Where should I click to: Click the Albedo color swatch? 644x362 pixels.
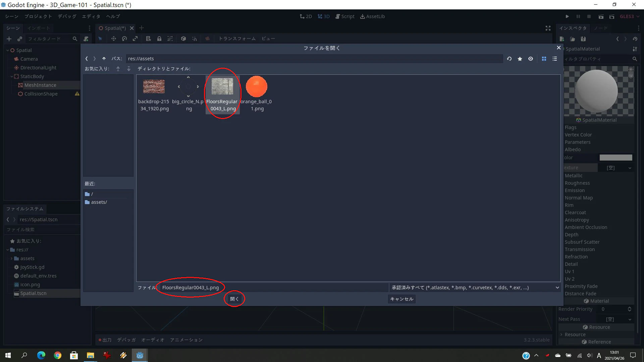(x=616, y=158)
